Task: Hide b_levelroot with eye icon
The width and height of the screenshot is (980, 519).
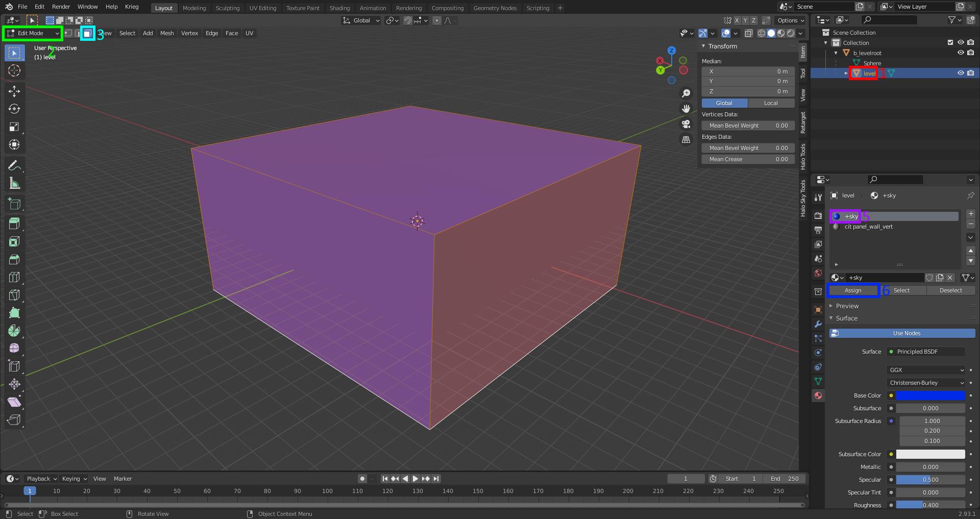Action: click(x=961, y=53)
